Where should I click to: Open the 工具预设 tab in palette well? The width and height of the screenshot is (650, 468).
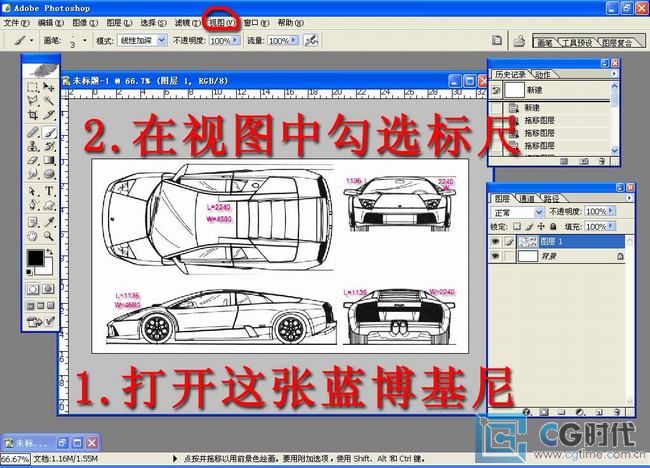(x=577, y=42)
